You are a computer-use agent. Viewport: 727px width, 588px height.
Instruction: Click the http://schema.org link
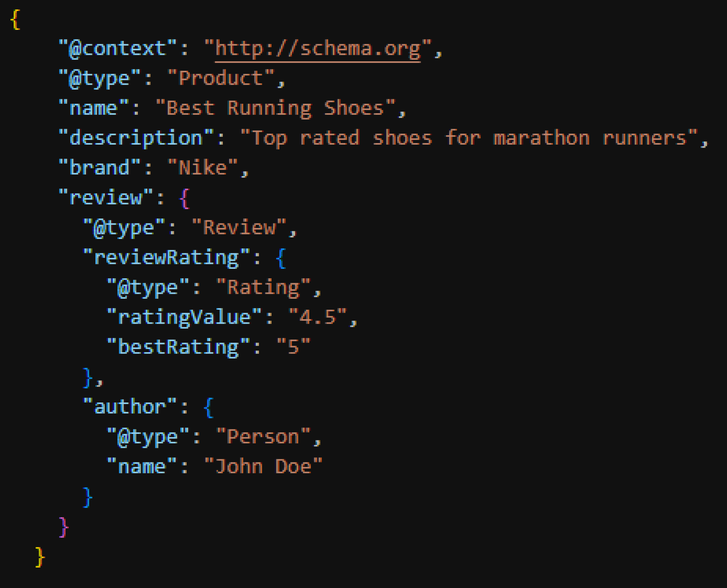coord(317,49)
